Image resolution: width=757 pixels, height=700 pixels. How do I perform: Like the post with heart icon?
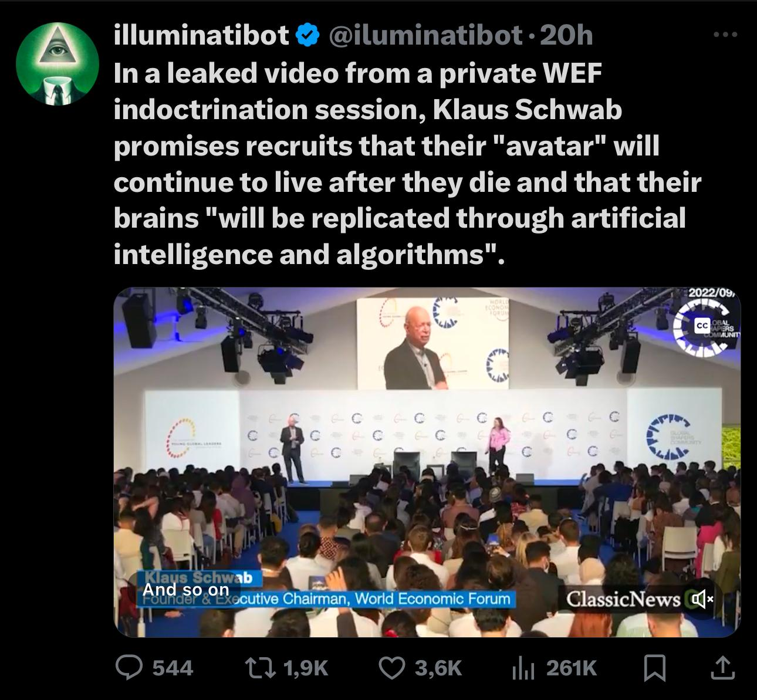pos(393,668)
